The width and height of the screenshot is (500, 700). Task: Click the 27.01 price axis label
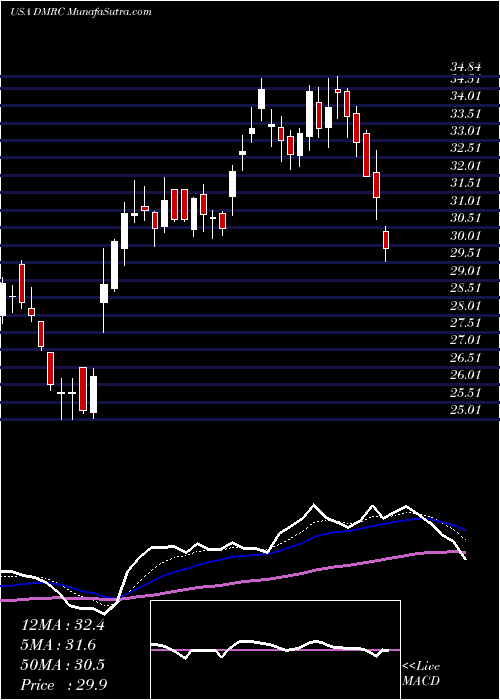(x=465, y=341)
